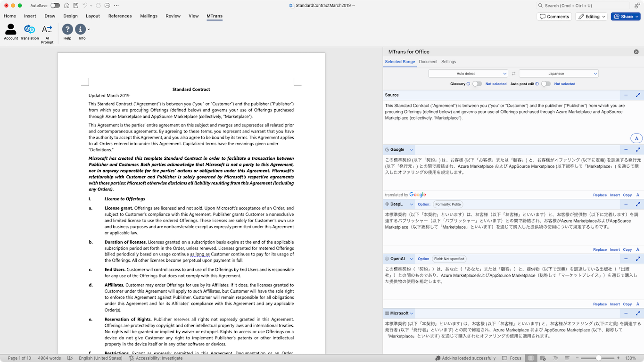Switch to the Document tab in MTrans pane
The width and height of the screenshot is (644, 362).
click(428, 62)
